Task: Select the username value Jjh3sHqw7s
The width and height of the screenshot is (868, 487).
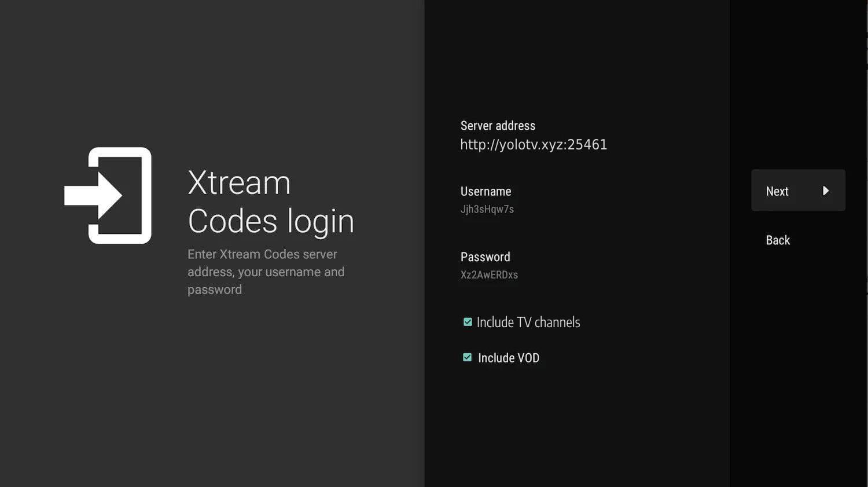Action: (487, 209)
